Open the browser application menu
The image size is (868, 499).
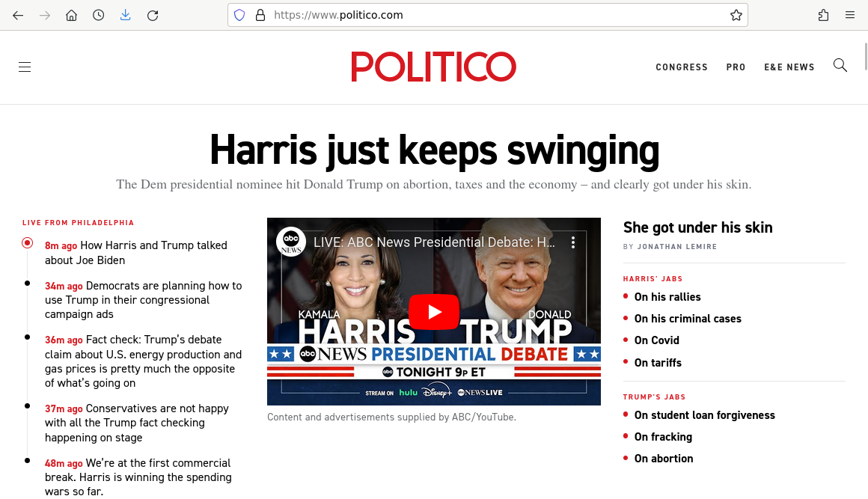coord(850,15)
